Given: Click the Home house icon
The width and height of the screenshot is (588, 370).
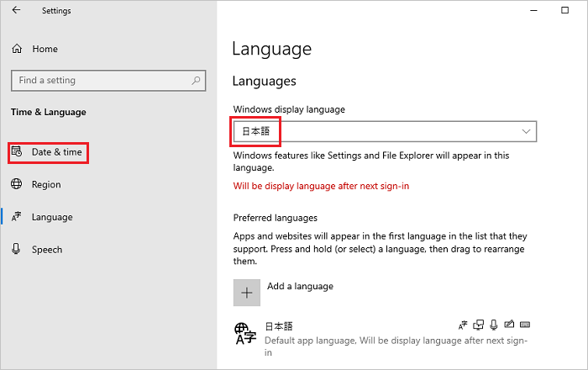Looking at the screenshot, I should pyautogui.click(x=17, y=49).
